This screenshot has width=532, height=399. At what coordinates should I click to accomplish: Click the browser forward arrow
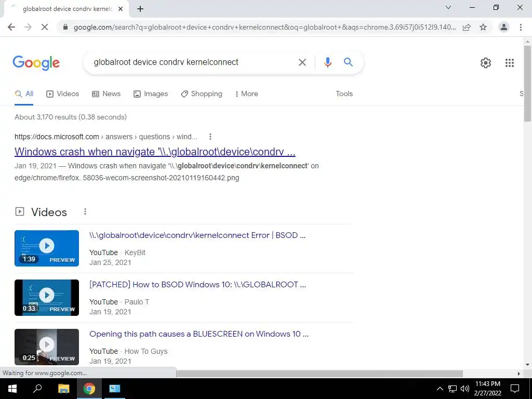28,27
